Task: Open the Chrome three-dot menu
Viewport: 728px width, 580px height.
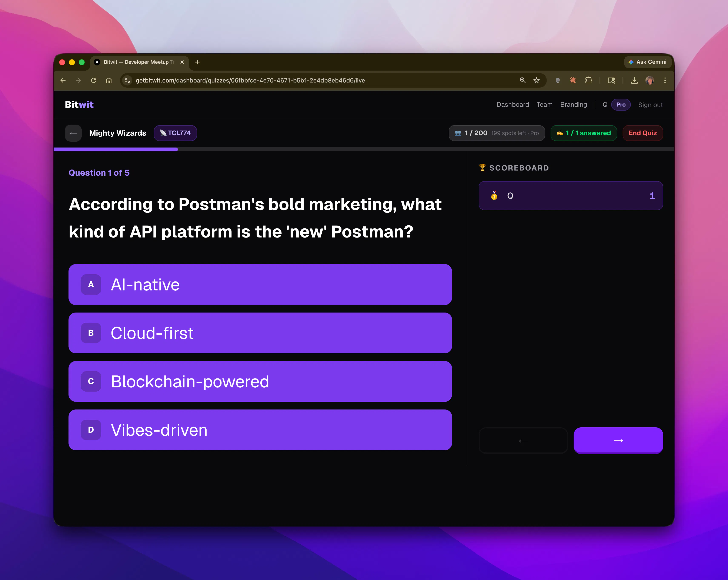Action: click(665, 80)
